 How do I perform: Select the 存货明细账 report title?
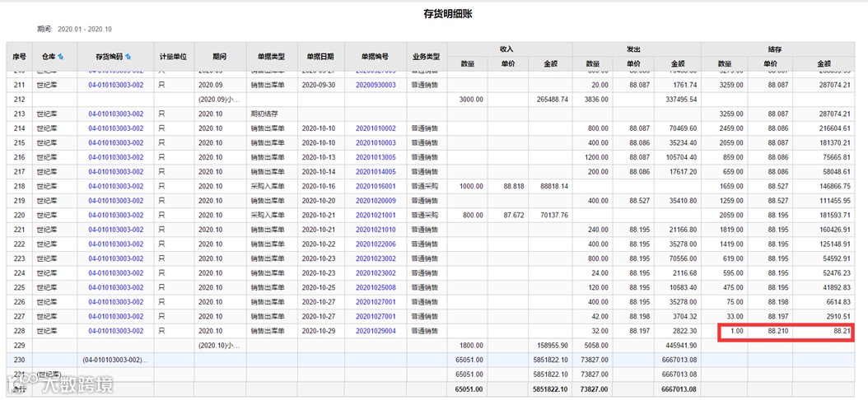point(447,14)
